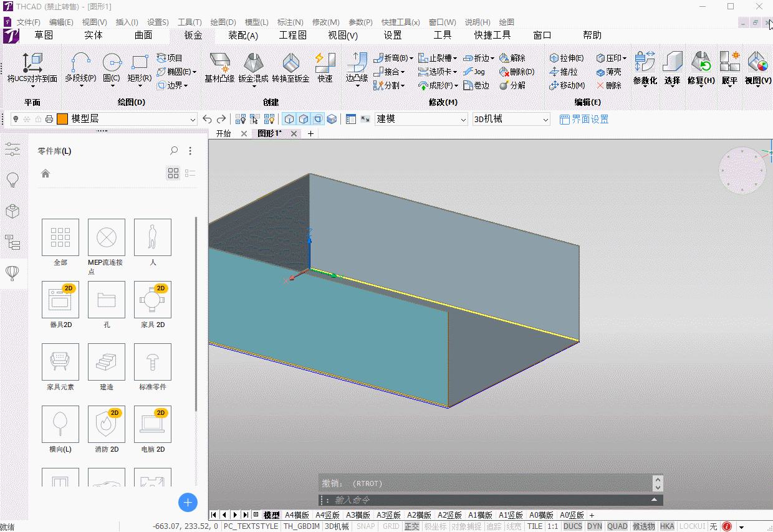Toggle DYN dynamic input in status bar
773x532 pixels.
[x=595, y=526]
